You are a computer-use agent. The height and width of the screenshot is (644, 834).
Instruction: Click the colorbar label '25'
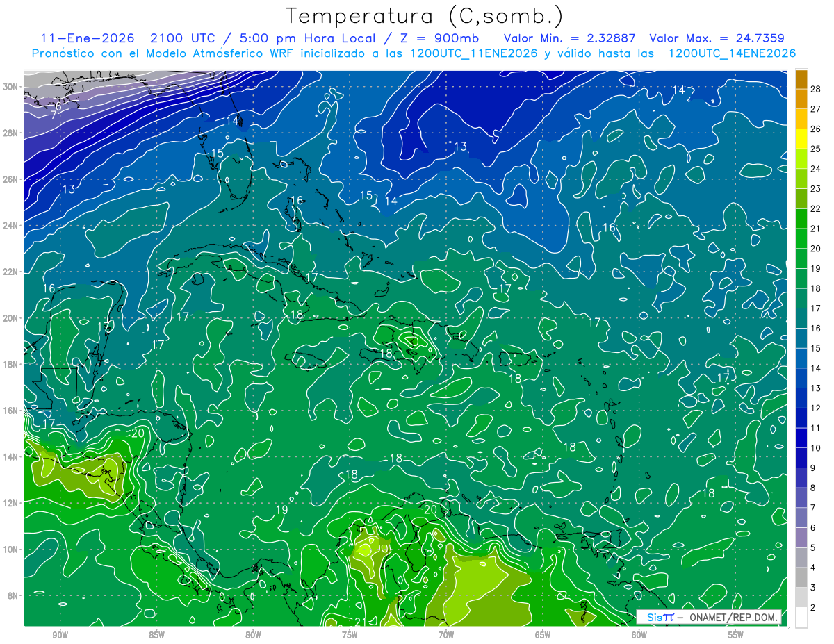tap(816, 149)
